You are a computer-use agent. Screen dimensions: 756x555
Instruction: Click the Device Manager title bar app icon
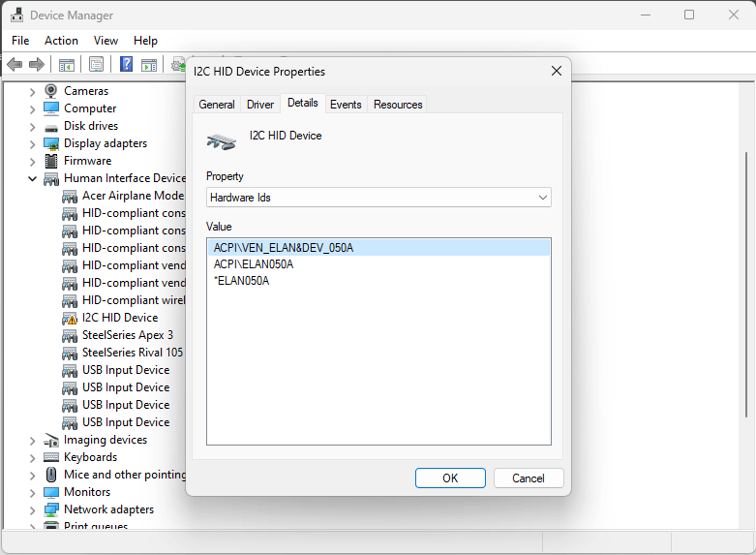pyautogui.click(x=16, y=15)
